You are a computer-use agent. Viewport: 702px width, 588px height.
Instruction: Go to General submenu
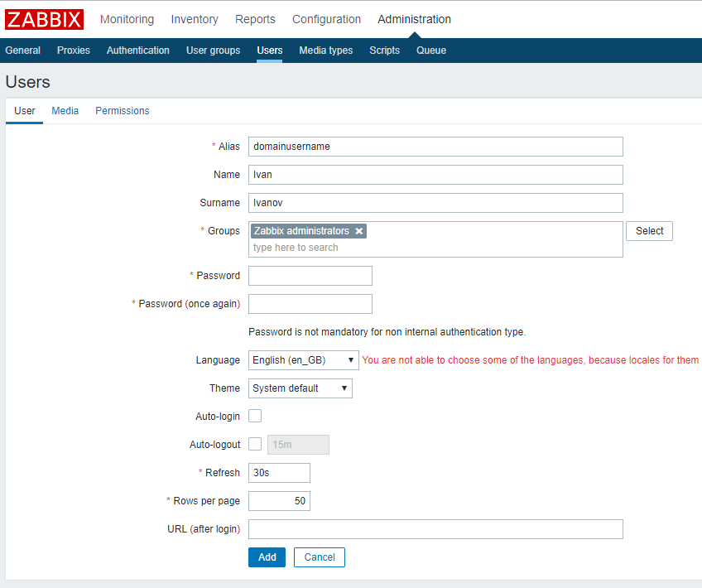click(x=23, y=51)
